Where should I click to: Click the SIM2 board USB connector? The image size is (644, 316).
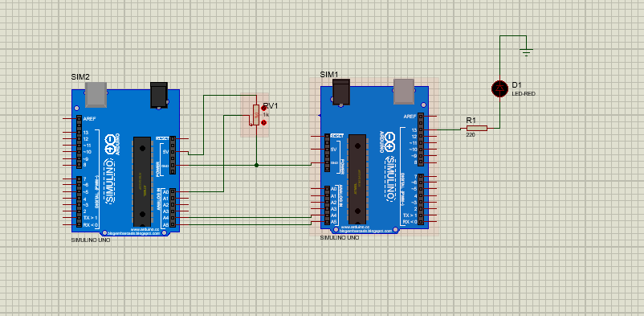(96, 94)
